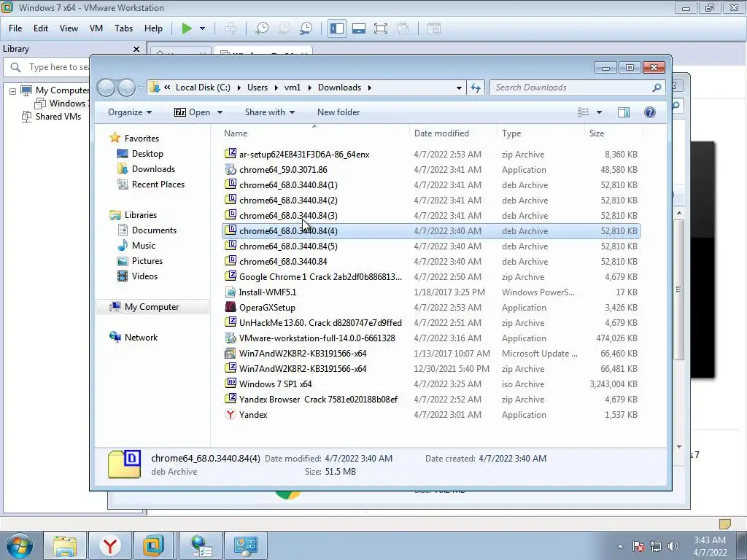Click Users in the address breadcrumb
Image resolution: width=747 pixels, height=560 pixels.
point(258,87)
